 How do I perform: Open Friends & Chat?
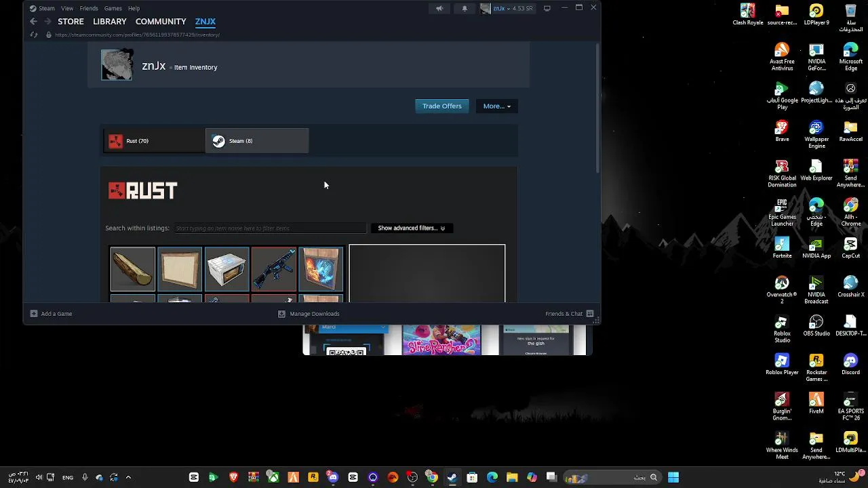click(x=570, y=314)
